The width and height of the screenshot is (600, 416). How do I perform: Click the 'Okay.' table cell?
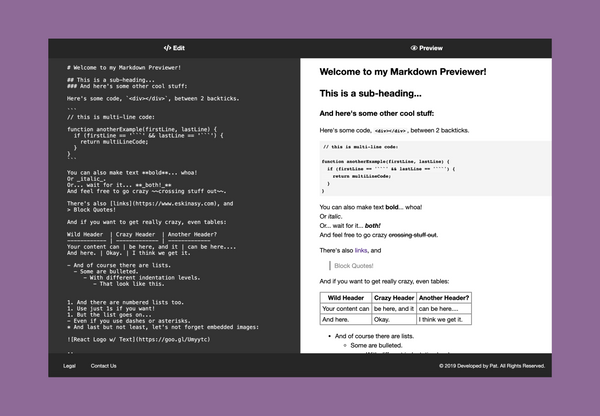[394, 319]
